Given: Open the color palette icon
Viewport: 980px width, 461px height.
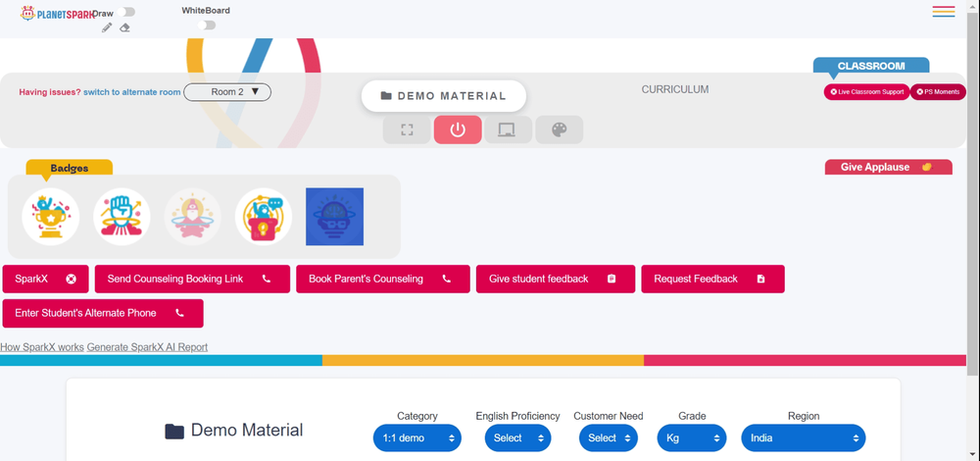Looking at the screenshot, I should [x=560, y=129].
